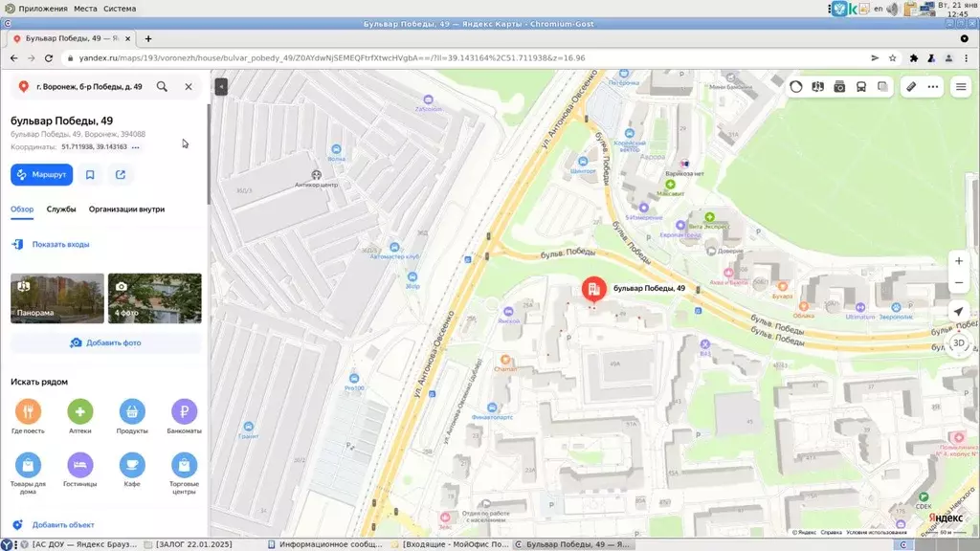Toggle 3D map tilt mode
The width and height of the screenshot is (980, 551).
pyautogui.click(x=959, y=343)
